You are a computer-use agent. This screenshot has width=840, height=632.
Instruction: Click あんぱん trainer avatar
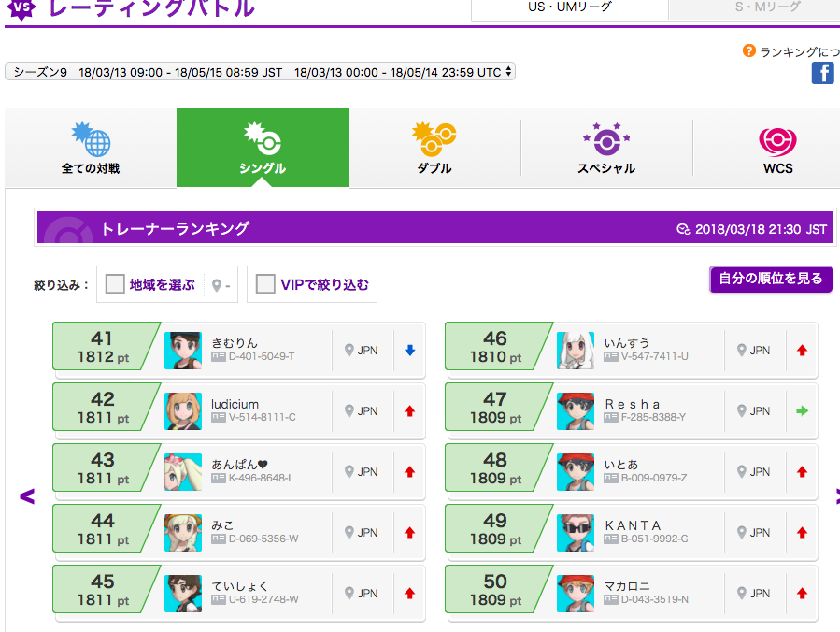click(183, 472)
